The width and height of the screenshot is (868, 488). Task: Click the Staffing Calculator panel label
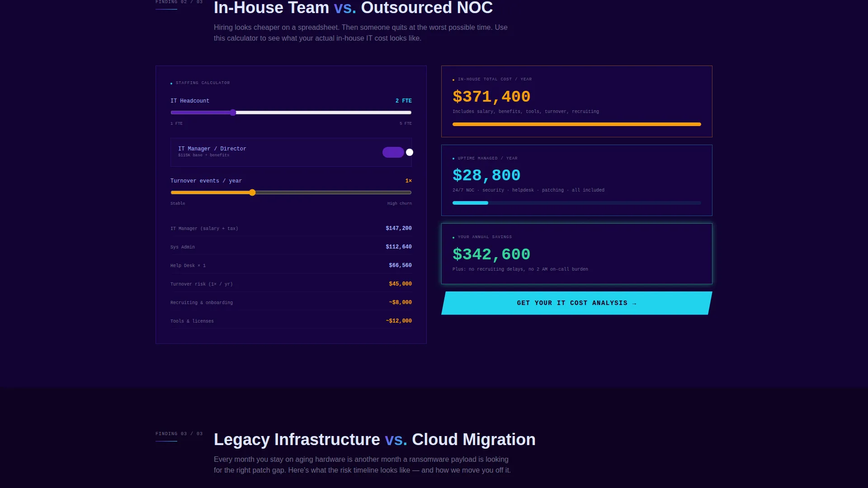[203, 83]
